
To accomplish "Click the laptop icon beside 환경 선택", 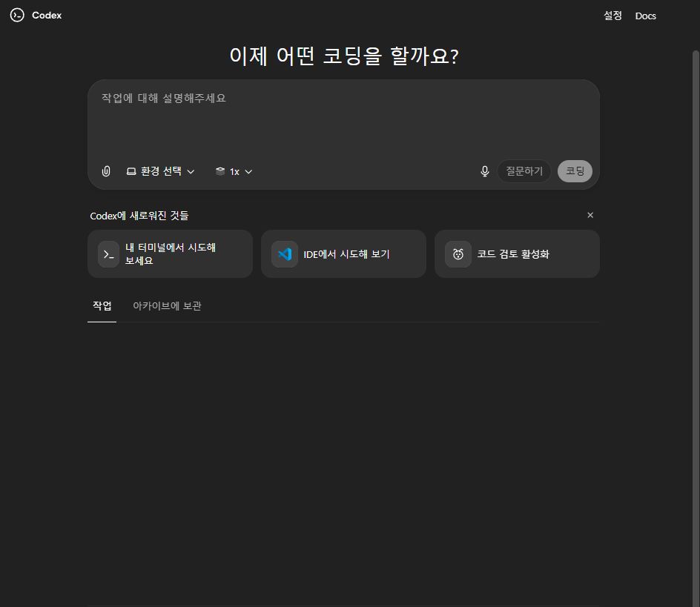I will click(x=131, y=171).
